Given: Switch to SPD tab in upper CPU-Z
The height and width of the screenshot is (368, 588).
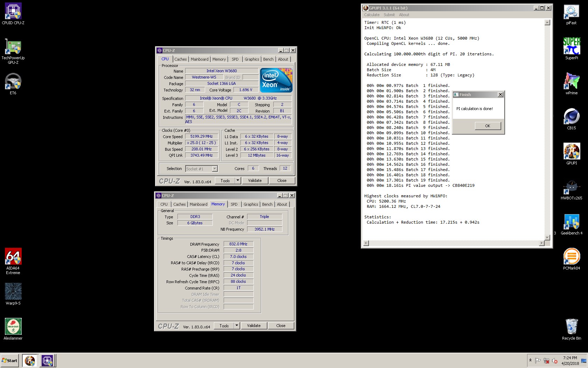Looking at the screenshot, I should (235, 59).
